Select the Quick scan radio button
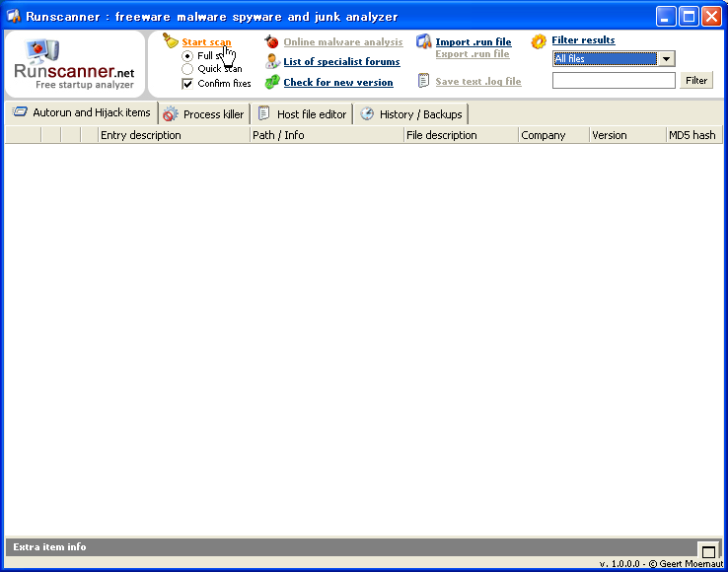Viewport: 728px width, 572px height. 187,69
